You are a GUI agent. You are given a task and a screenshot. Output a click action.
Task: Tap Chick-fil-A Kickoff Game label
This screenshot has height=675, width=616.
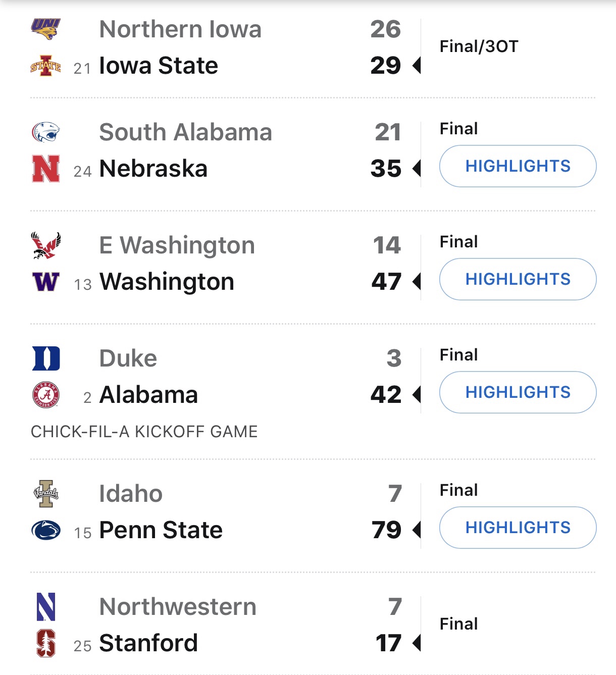tap(144, 432)
